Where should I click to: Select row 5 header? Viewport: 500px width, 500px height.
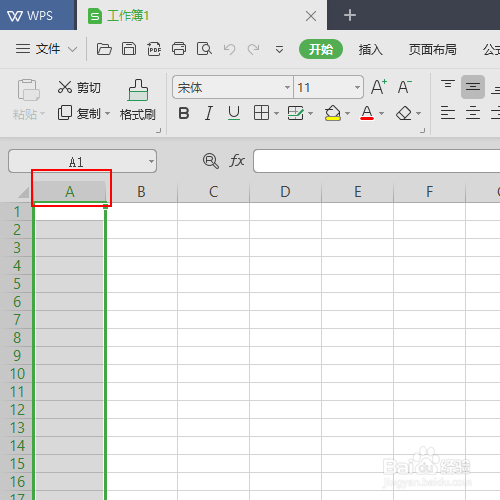pyautogui.click(x=17, y=284)
